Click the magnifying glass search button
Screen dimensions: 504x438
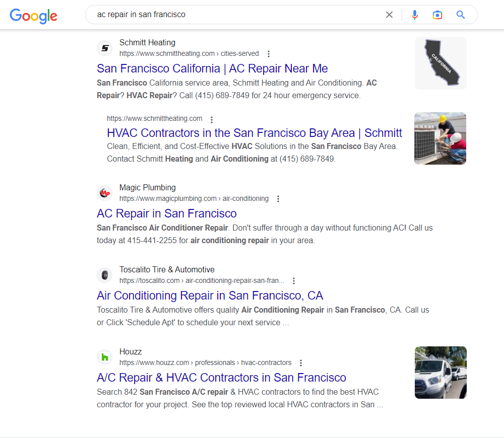(461, 15)
